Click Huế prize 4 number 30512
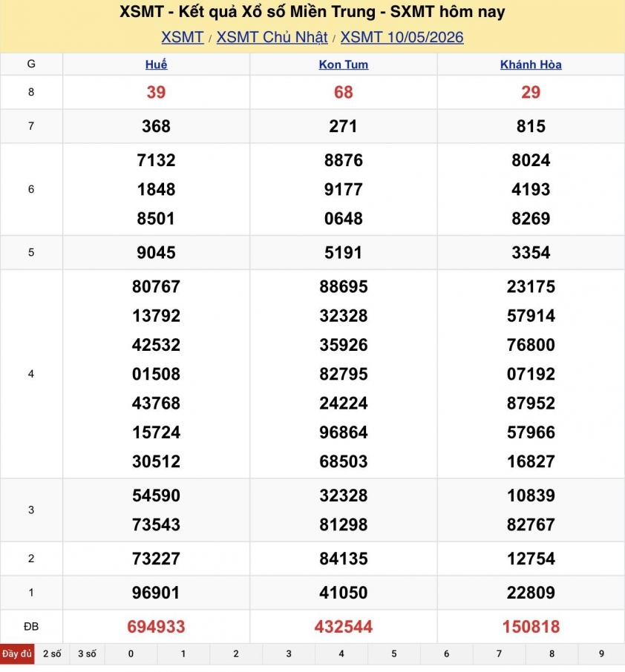Screen dimensions: 625x672 (x=156, y=461)
